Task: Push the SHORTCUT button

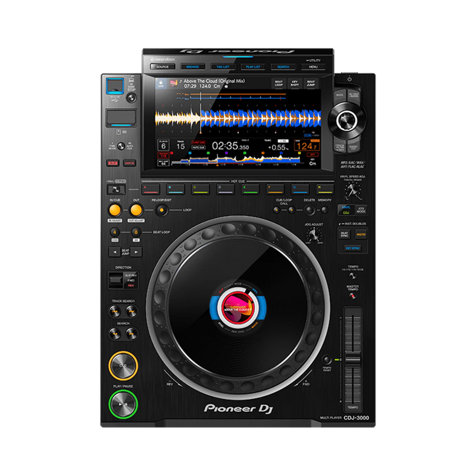Action: [x=353, y=147]
